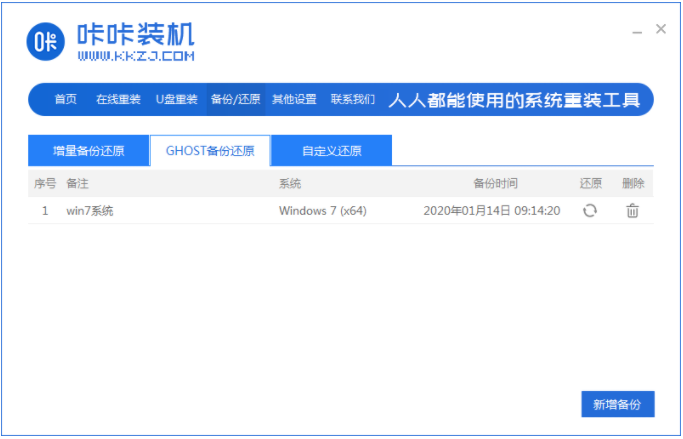Click the restore icon for win7系统 backup

tap(590, 211)
